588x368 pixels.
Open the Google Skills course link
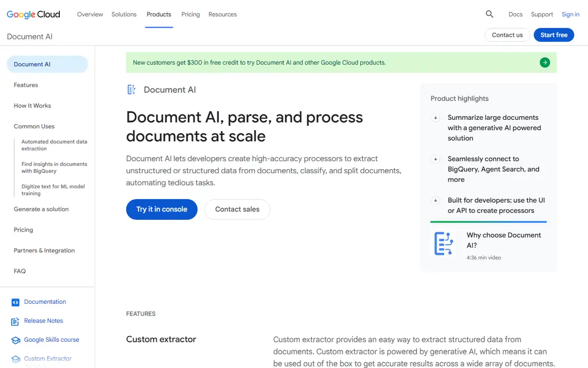(52, 340)
